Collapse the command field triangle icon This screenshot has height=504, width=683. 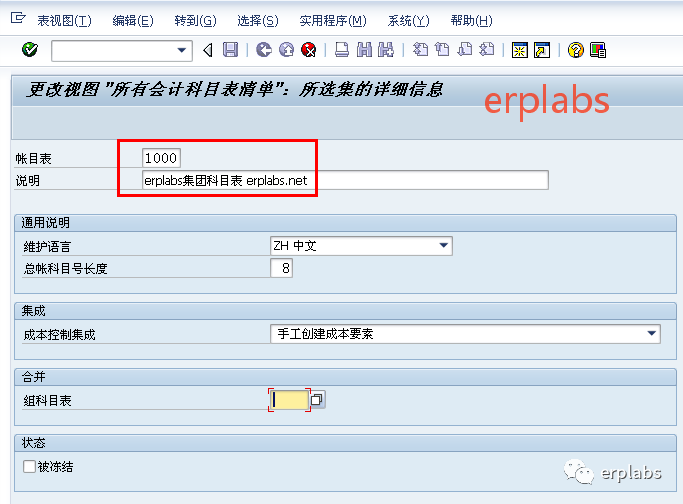[x=208, y=50]
